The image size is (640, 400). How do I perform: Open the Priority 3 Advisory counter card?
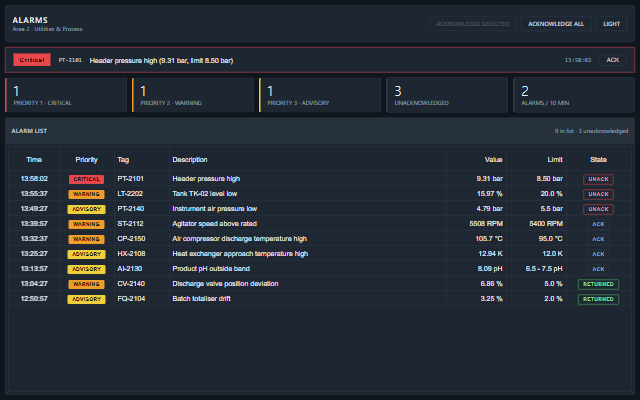pos(320,95)
